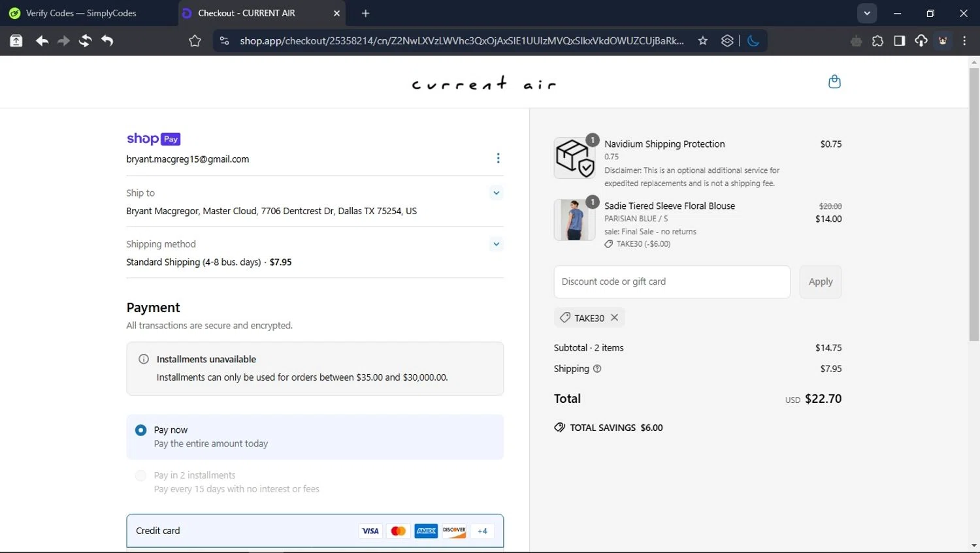
Task: Click the site information icon in address bar
Action: click(x=224, y=40)
